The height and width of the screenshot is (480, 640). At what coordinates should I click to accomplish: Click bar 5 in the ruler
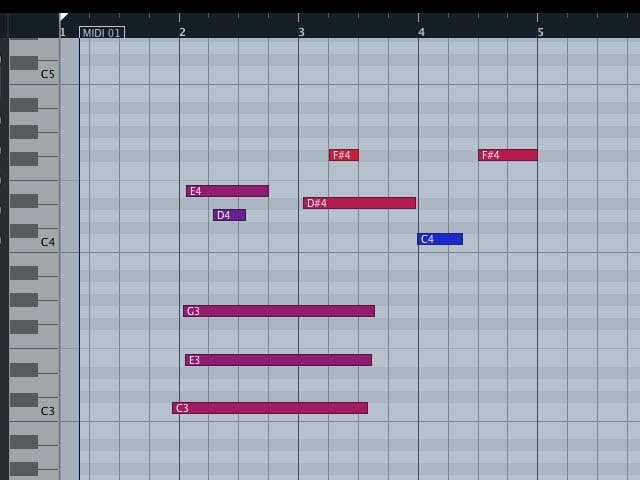pos(540,32)
